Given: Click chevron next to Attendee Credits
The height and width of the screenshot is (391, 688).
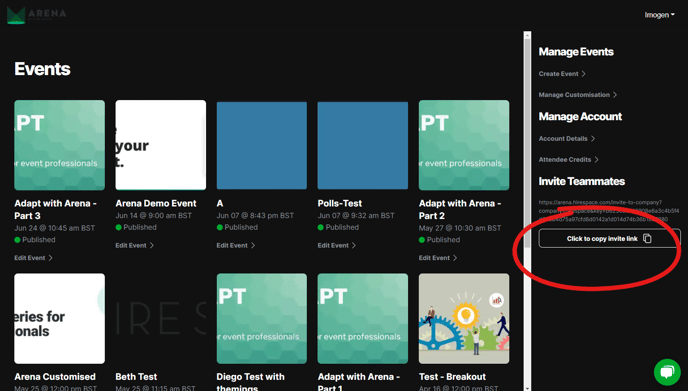Looking at the screenshot, I should coord(596,160).
